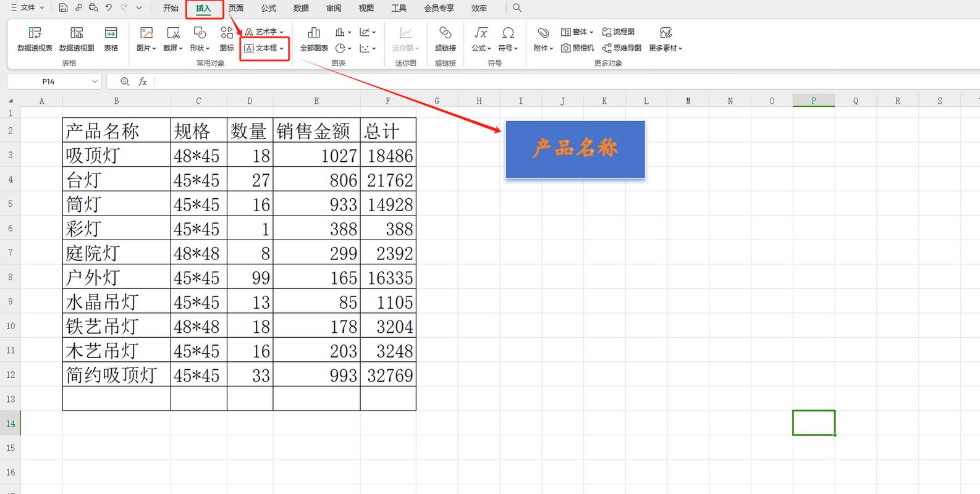Click the scatter chart icon
Image resolution: width=980 pixels, height=494 pixels.
pyautogui.click(x=365, y=48)
